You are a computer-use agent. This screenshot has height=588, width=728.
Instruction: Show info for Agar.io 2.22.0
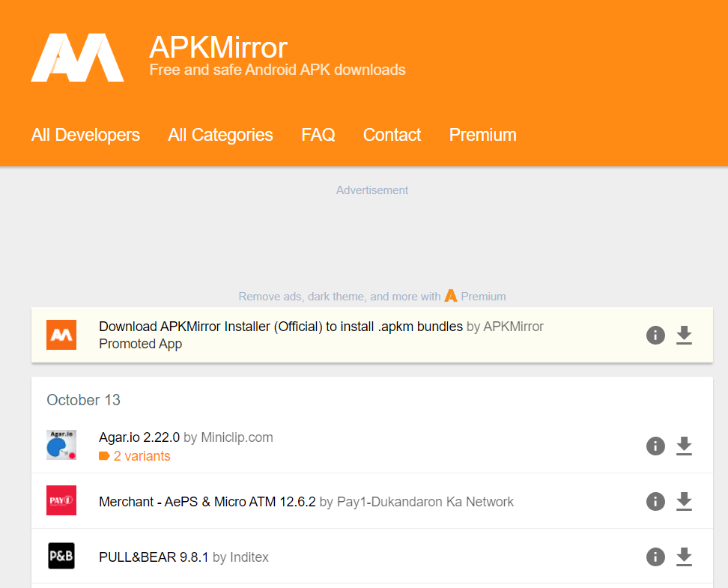point(655,446)
